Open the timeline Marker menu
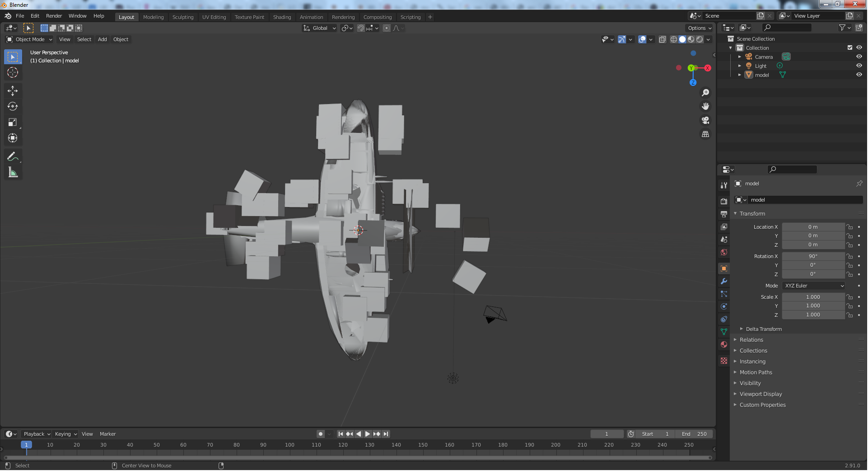The image size is (868, 471). [108, 434]
